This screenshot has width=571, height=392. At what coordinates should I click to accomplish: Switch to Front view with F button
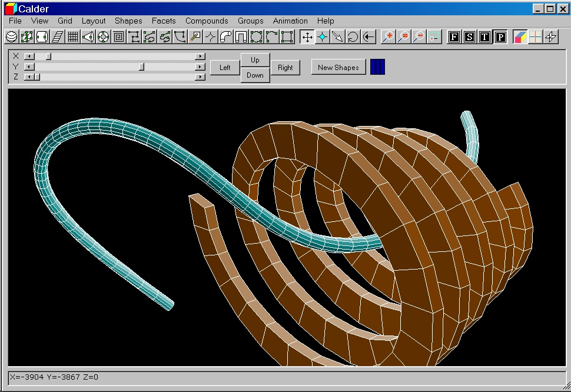click(x=454, y=37)
